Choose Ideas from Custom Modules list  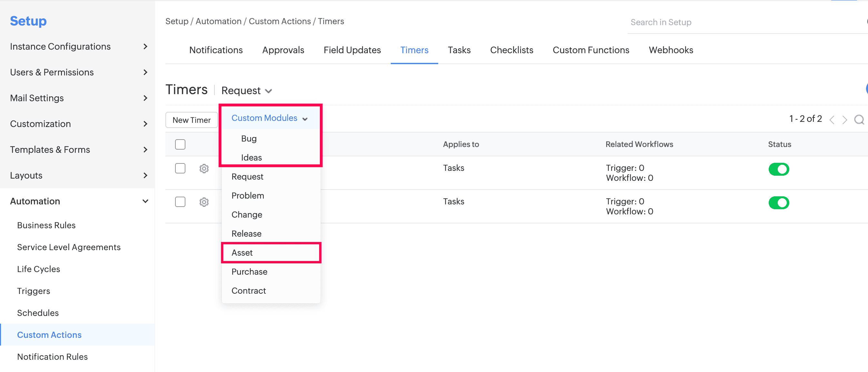(x=271, y=158)
